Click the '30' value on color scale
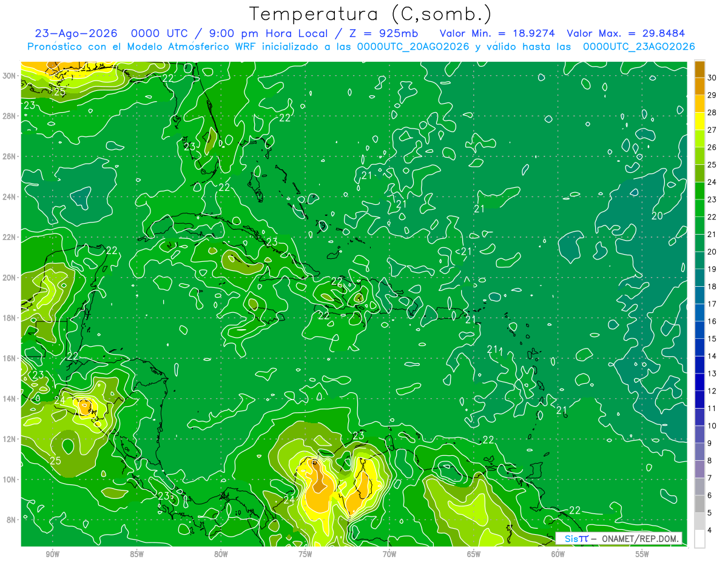 [712, 78]
